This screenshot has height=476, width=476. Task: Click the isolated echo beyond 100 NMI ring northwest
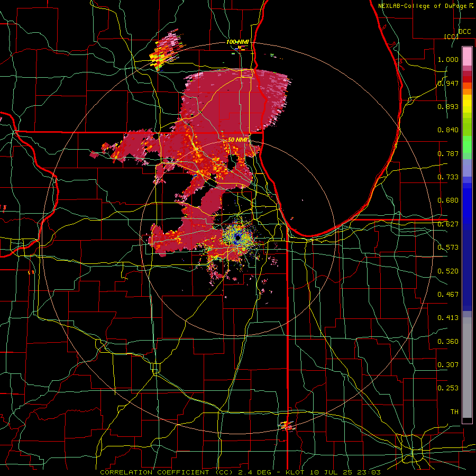[167, 50]
